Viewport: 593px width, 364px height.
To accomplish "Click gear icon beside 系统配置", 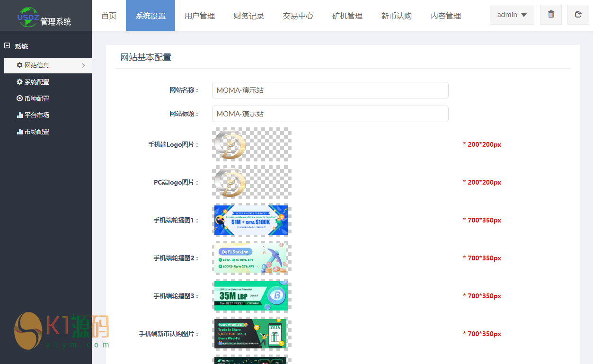I will (19, 82).
